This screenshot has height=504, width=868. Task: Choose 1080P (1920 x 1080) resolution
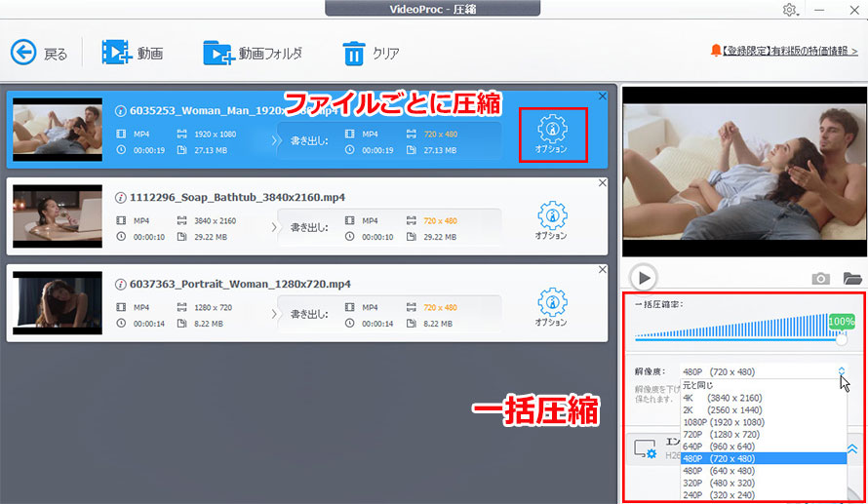pos(764,422)
